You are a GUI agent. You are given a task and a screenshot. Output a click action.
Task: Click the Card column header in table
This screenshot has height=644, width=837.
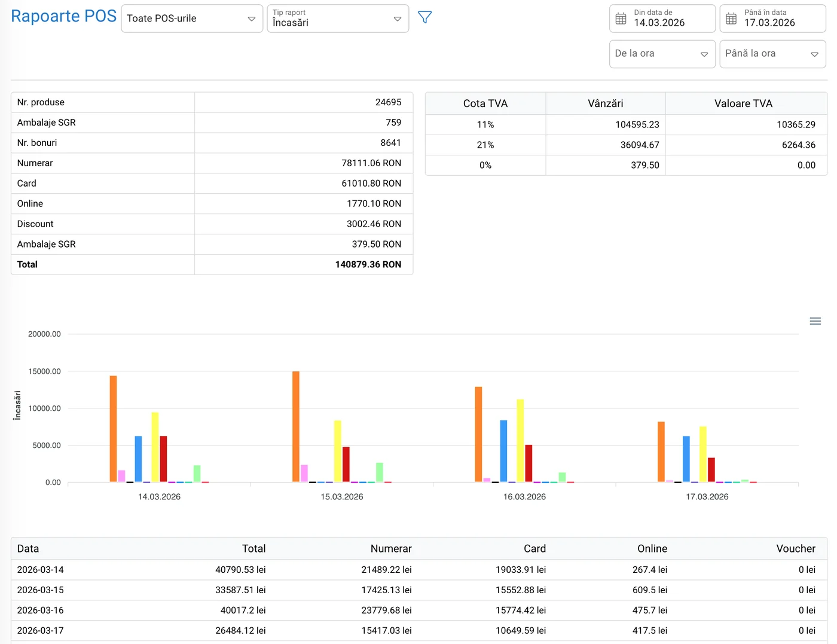(x=534, y=548)
